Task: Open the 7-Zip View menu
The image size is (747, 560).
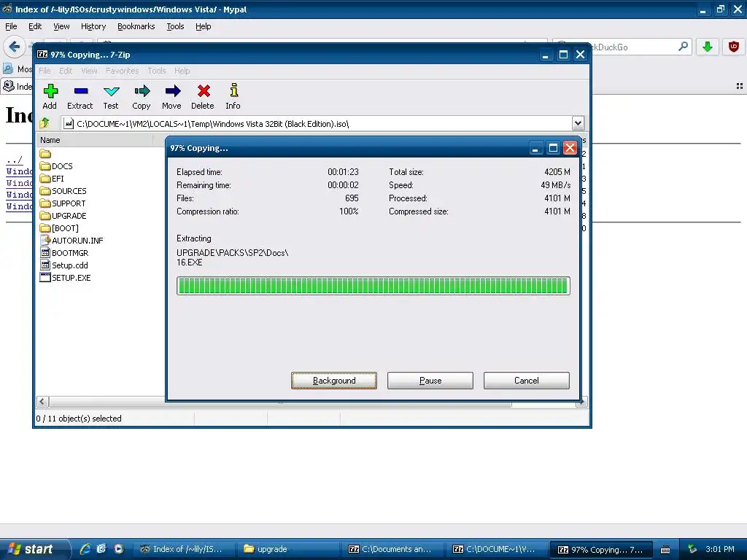Action: pyautogui.click(x=89, y=71)
